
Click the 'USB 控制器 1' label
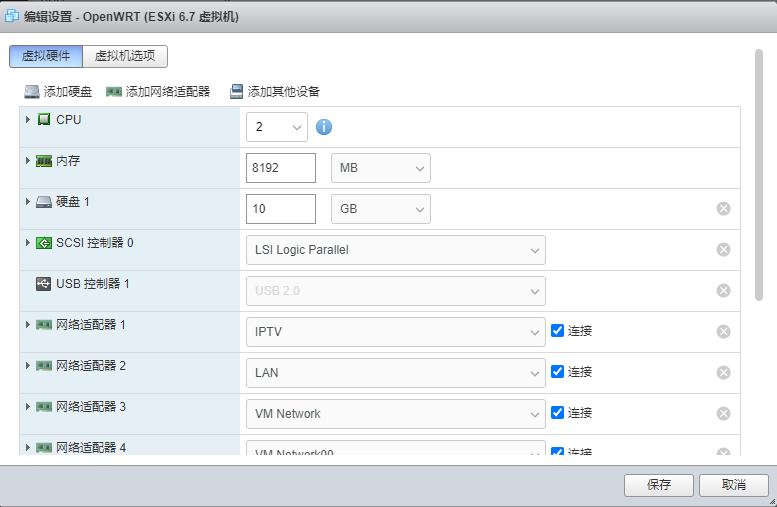[93, 284]
